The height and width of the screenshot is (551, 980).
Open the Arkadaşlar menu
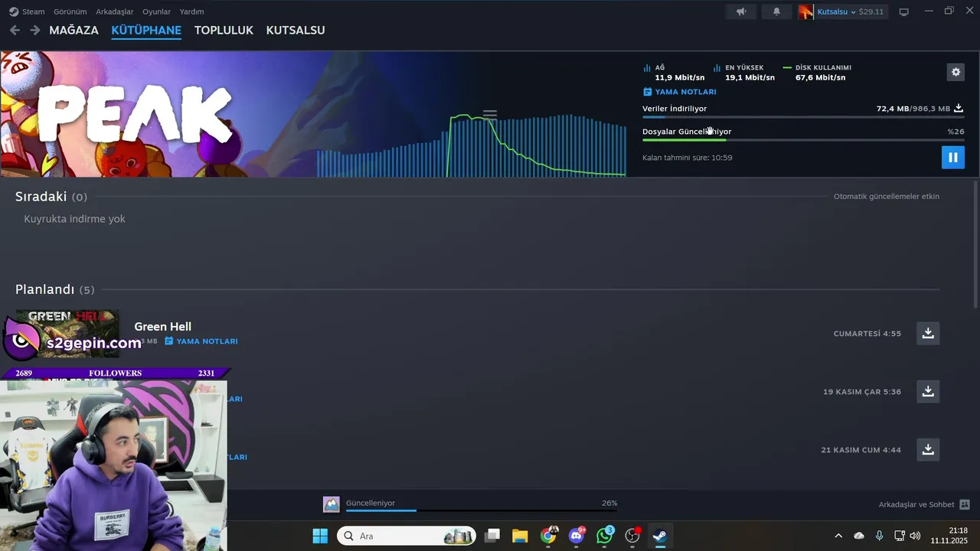tap(114, 11)
